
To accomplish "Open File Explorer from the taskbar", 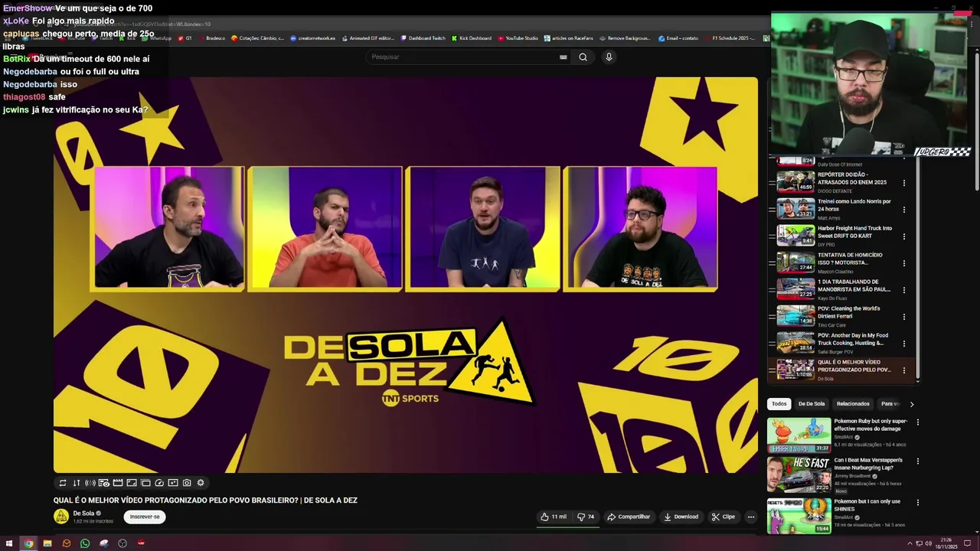I will [x=47, y=543].
